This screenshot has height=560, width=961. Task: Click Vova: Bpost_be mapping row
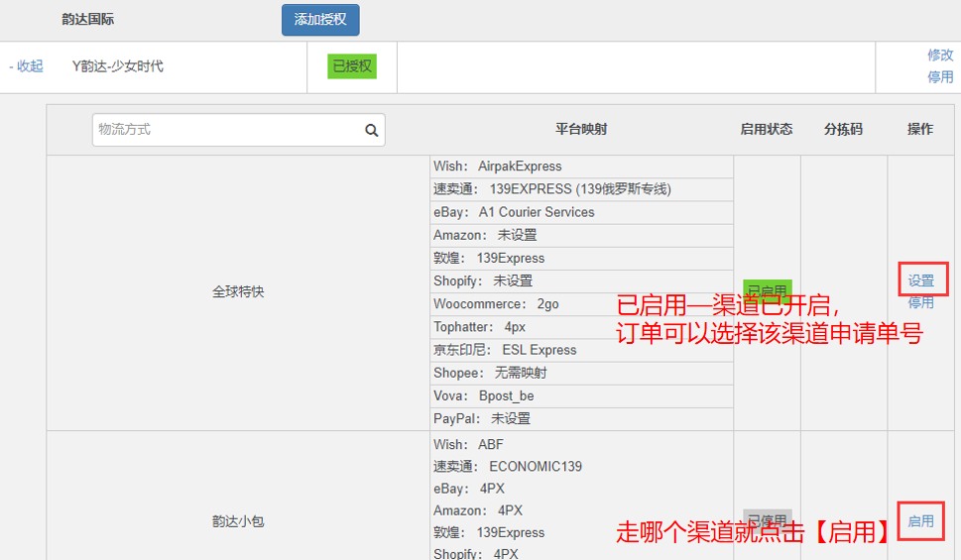pos(581,396)
